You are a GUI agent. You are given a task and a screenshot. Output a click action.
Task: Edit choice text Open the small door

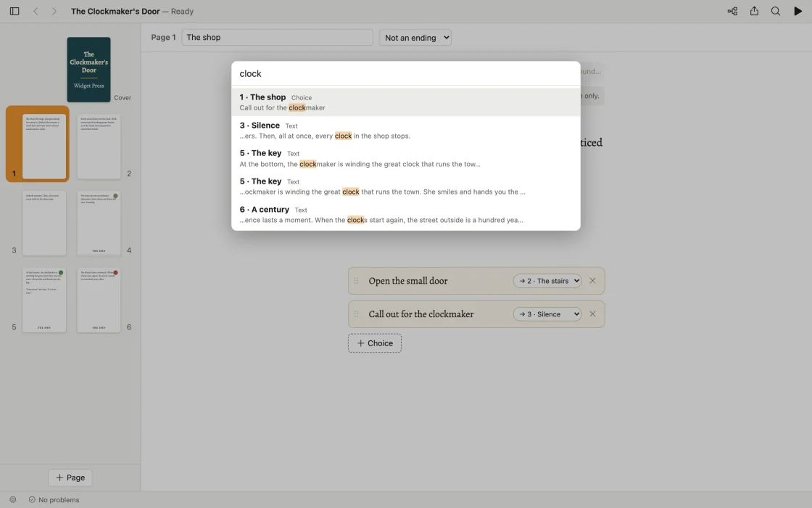pos(408,280)
